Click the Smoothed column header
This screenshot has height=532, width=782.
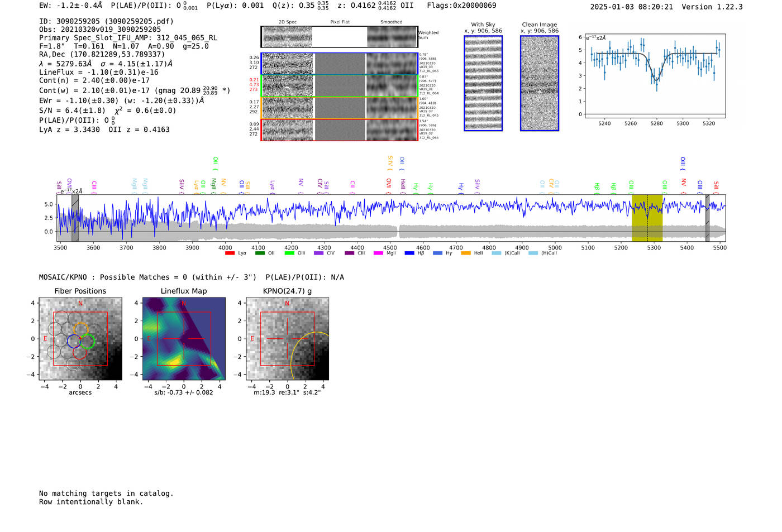(x=392, y=22)
